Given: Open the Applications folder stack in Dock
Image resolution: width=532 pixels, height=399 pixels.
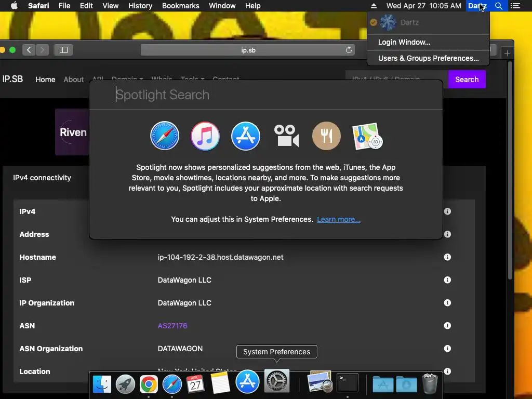Looking at the screenshot, I should pyautogui.click(x=383, y=384).
